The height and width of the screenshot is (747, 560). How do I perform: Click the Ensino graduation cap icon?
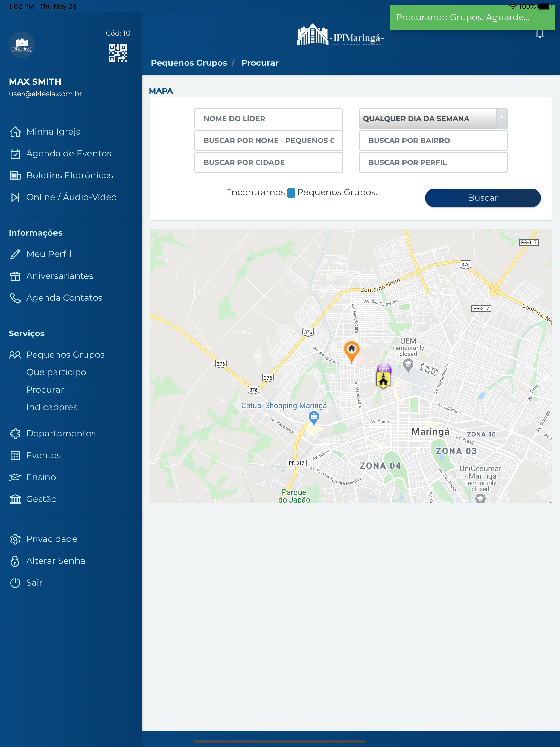[15, 477]
